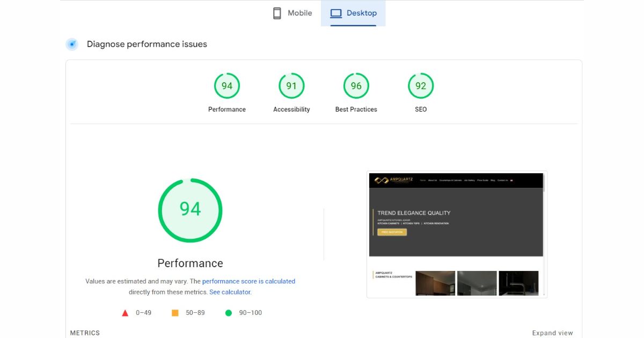Open the Best Practices score gauge 96
The width and height of the screenshot is (644, 338).
tap(356, 86)
